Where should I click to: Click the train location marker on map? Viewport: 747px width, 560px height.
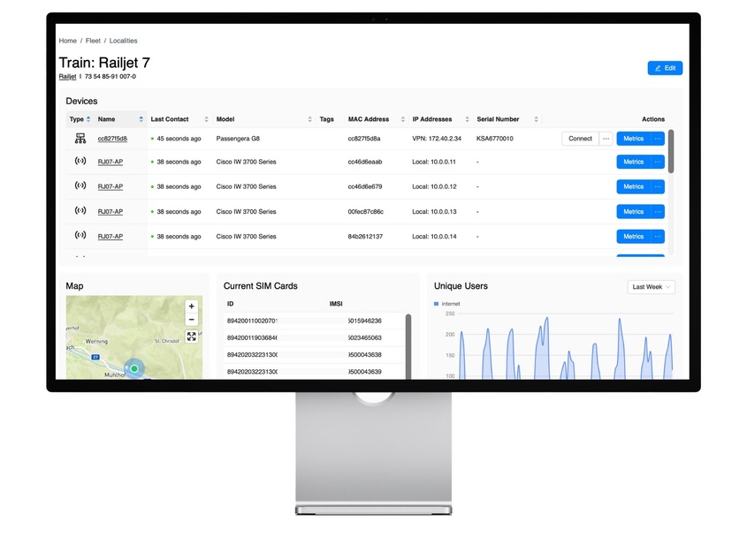(x=134, y=368)
